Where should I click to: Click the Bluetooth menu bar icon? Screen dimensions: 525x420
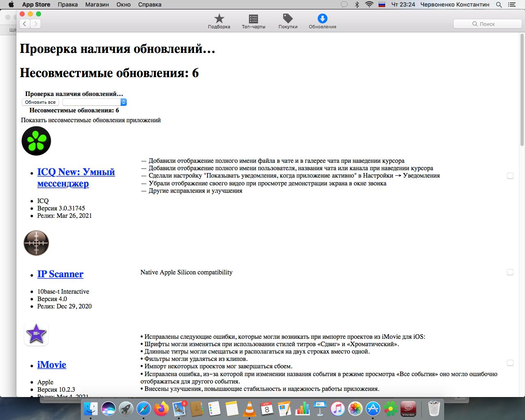(x=357, y=5)
